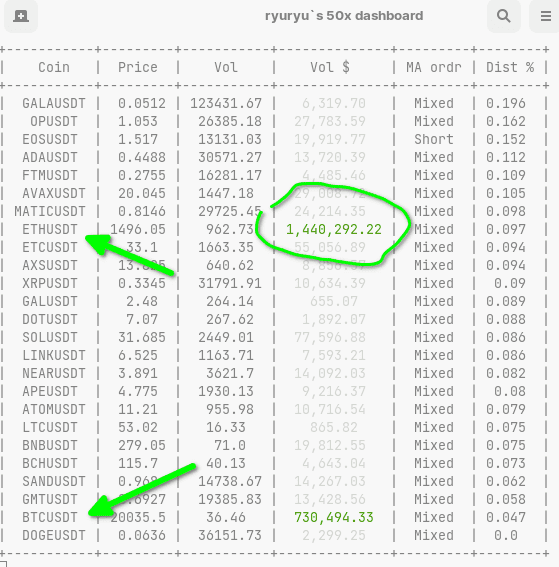559x567 pixels.
Task: Select the Coin column header
Action: click(x=54, y=67)
